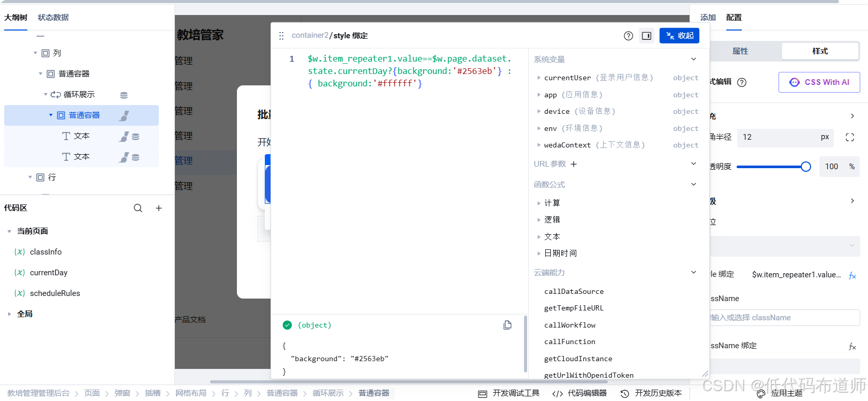Add new code item with plus icon

tap(159, 208)
